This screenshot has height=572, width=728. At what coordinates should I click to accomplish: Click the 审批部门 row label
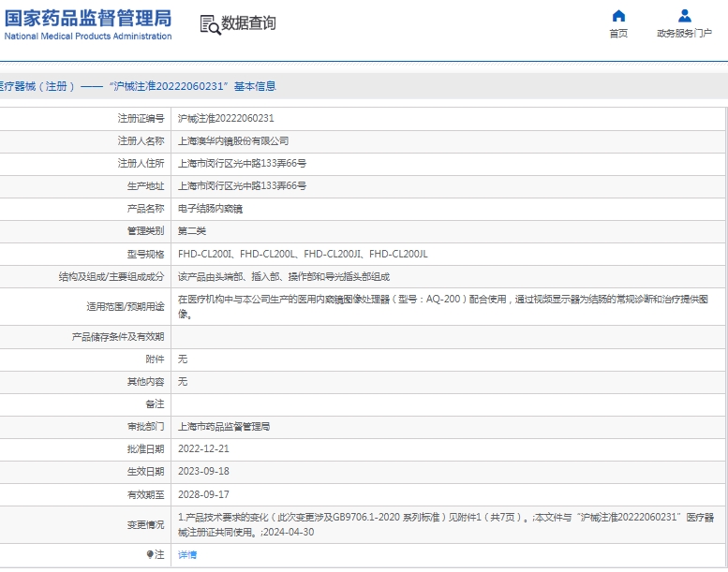coord(146,426)
